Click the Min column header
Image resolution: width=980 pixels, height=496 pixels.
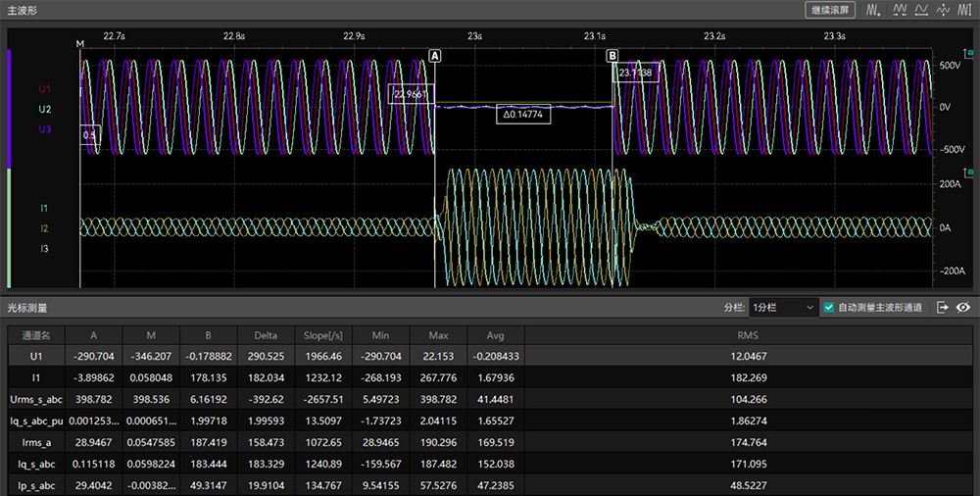(380, 335)
